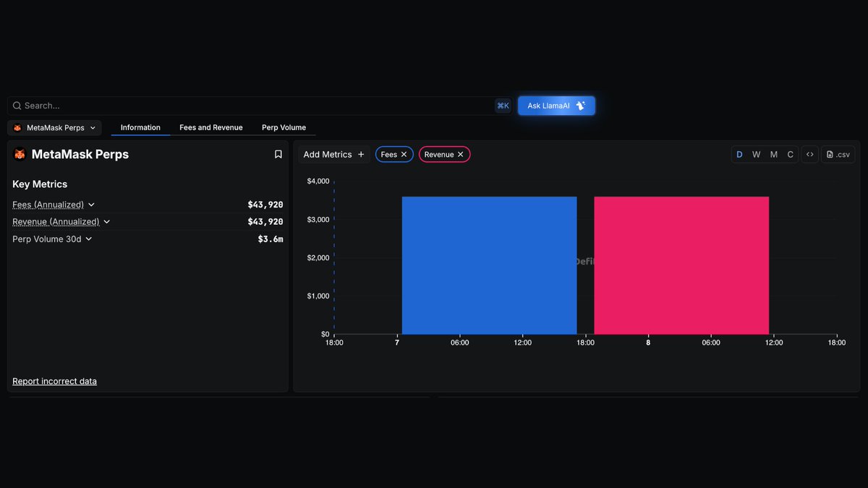Click the x-axis label 8
The height and width of the screenshot is (488, 868).
coord(648,343)
